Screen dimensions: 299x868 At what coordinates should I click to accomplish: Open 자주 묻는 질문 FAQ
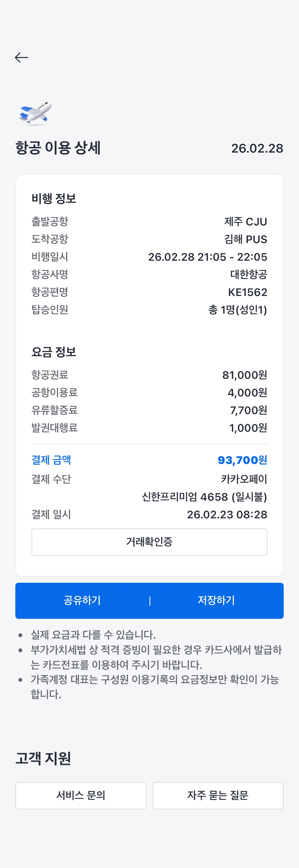[218, 795]
